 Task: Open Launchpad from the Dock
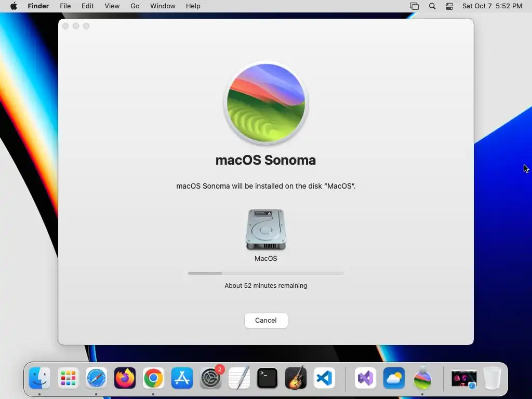click(x=68, y=378)
